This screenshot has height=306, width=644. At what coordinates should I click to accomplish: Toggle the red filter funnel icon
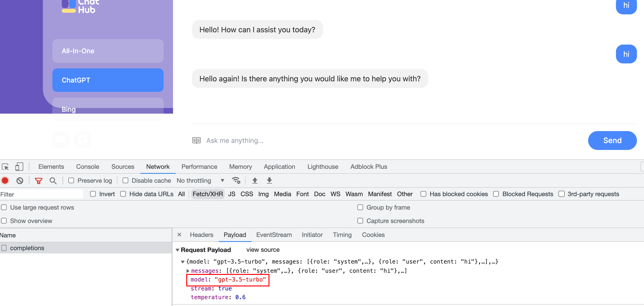click(x=38, y=181)
